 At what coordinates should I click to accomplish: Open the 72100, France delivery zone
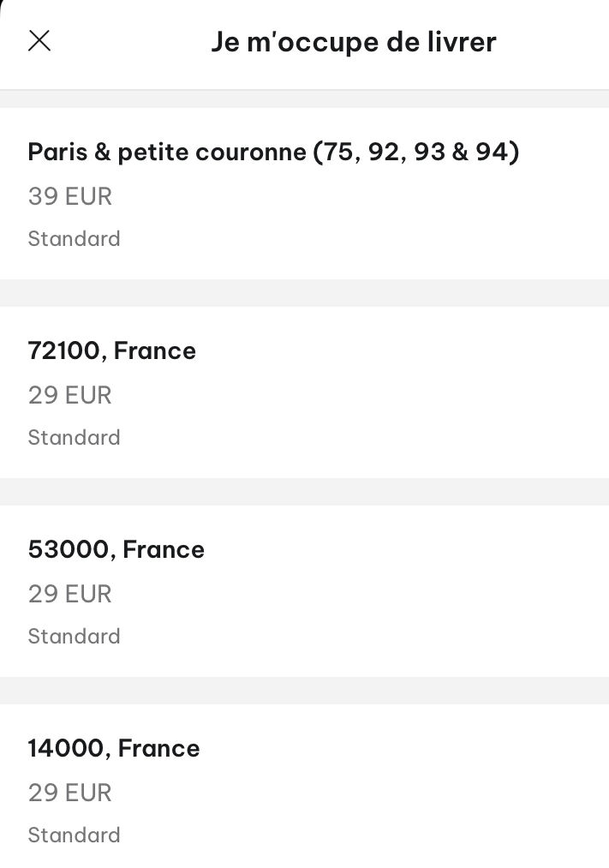pos(304,392)
